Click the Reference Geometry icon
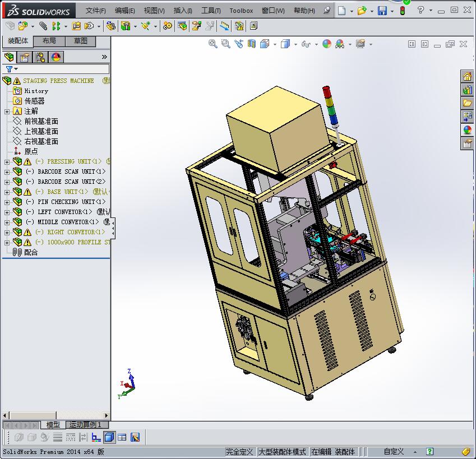The image size is (476, 459). pyautogui.click(x=146, y=26)
